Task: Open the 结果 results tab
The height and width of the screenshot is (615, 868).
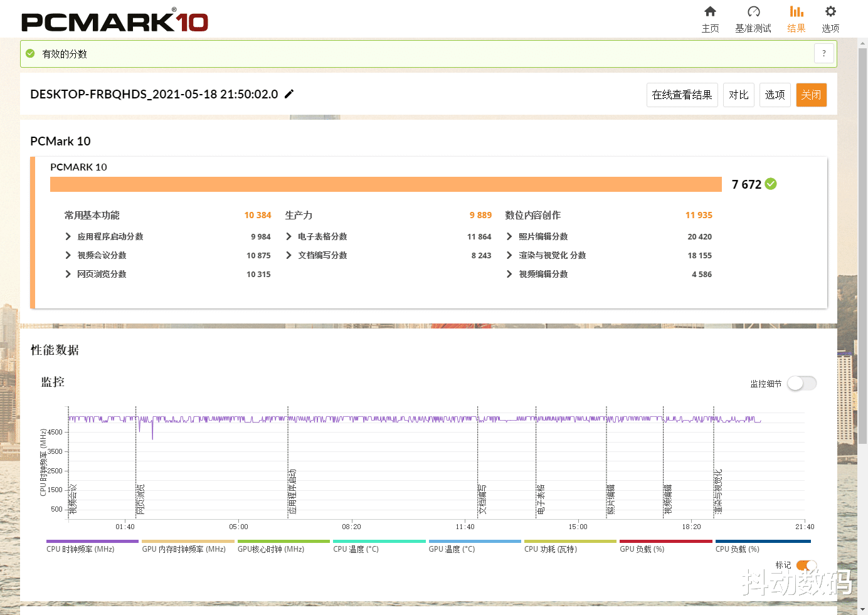Action: pyautogui.click(x=797, y=19)
